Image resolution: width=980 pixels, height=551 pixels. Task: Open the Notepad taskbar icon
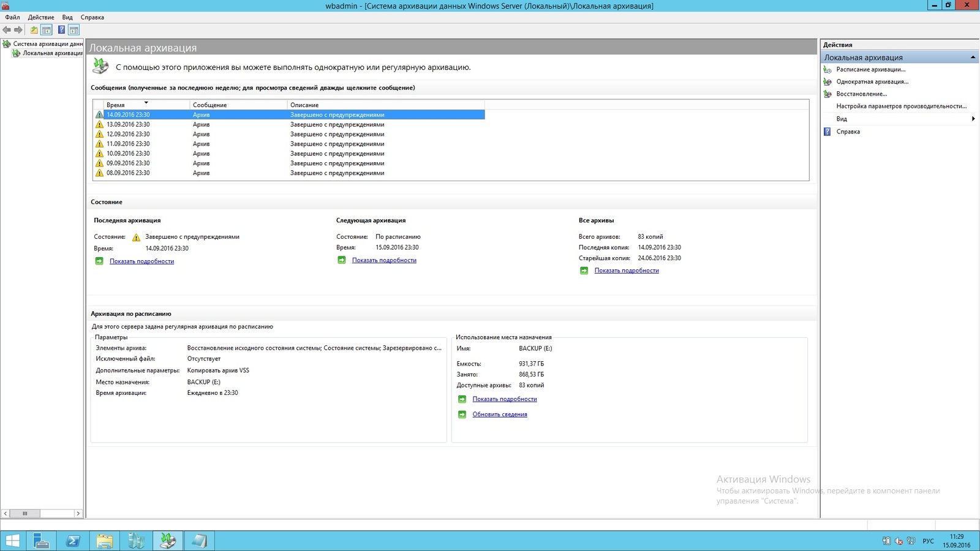pos(200,541)
